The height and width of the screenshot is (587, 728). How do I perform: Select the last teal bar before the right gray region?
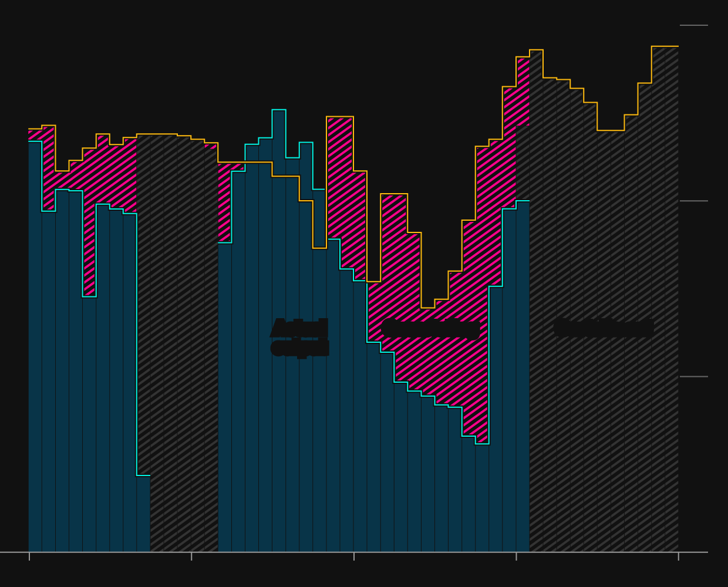click(x=523, y=376)
